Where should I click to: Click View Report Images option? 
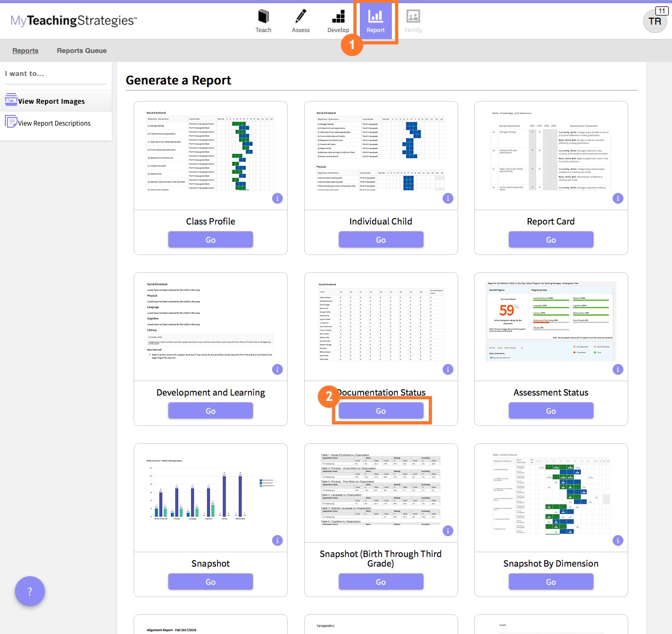pos(51,101)
